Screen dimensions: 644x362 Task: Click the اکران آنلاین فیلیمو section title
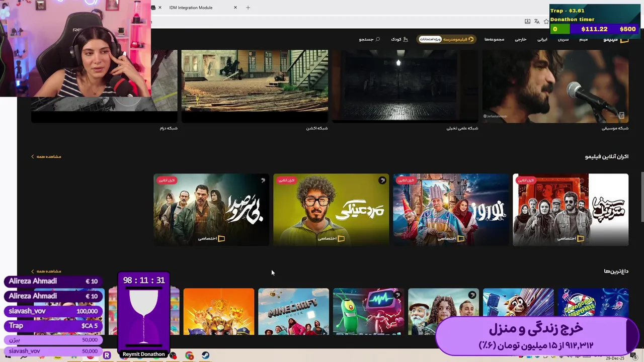click(607, 156)
